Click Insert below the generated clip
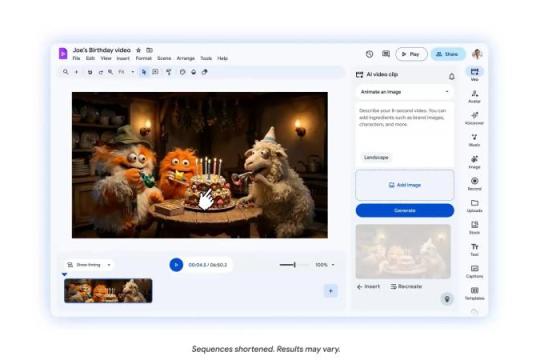 (x=368, y=287)
